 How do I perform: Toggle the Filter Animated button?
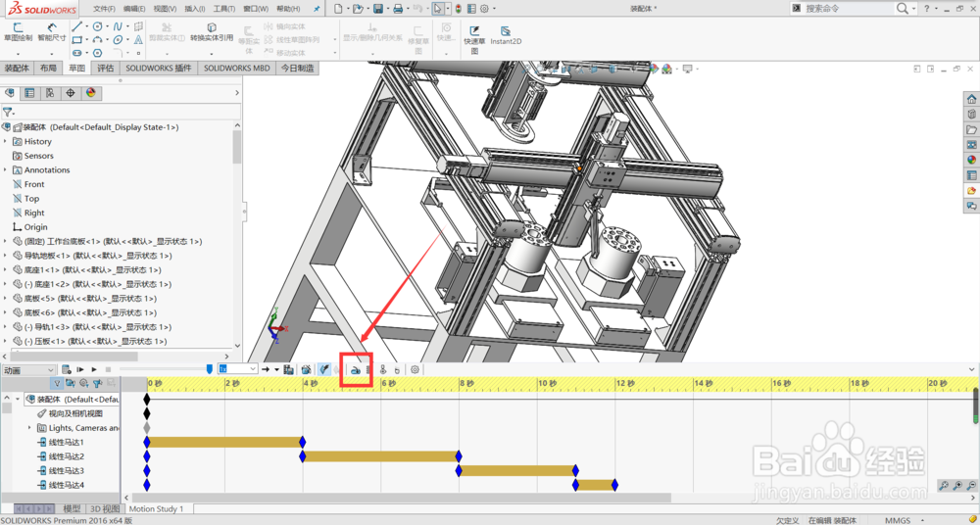70,383
